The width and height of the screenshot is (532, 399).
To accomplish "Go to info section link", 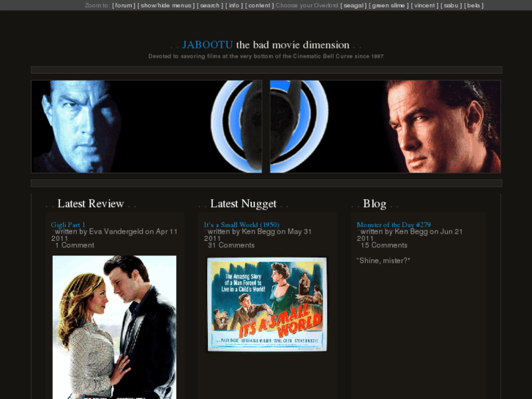I will click(233, 5).
